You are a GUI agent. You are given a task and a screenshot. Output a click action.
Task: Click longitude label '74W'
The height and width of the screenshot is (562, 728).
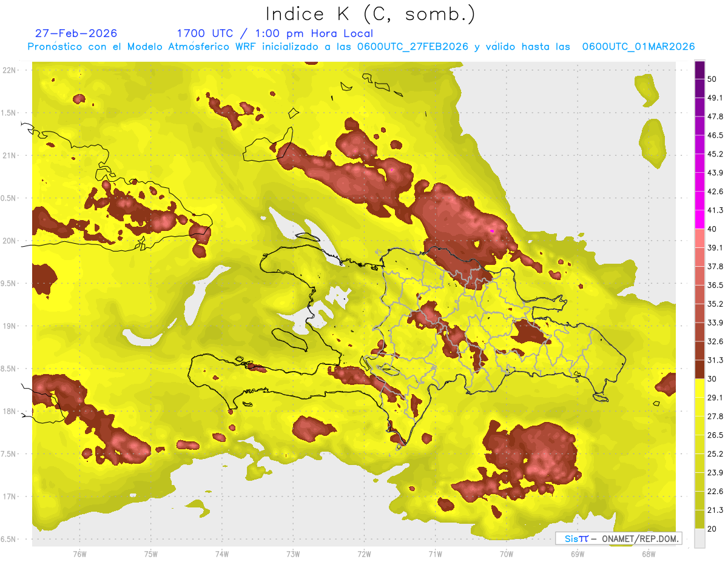[x=222, y=554]
